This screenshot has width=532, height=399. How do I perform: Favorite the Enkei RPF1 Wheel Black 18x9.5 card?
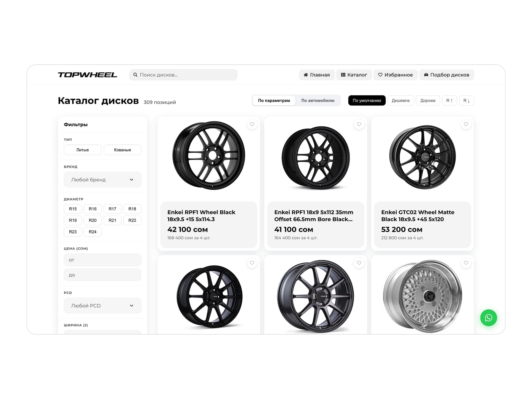(x=252, y=124)
